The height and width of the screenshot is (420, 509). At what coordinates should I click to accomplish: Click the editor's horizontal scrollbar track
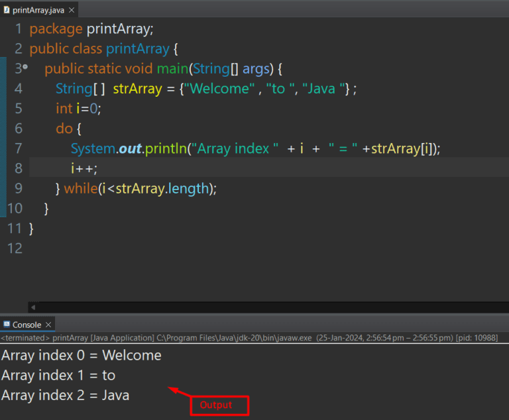pos(265,307)
